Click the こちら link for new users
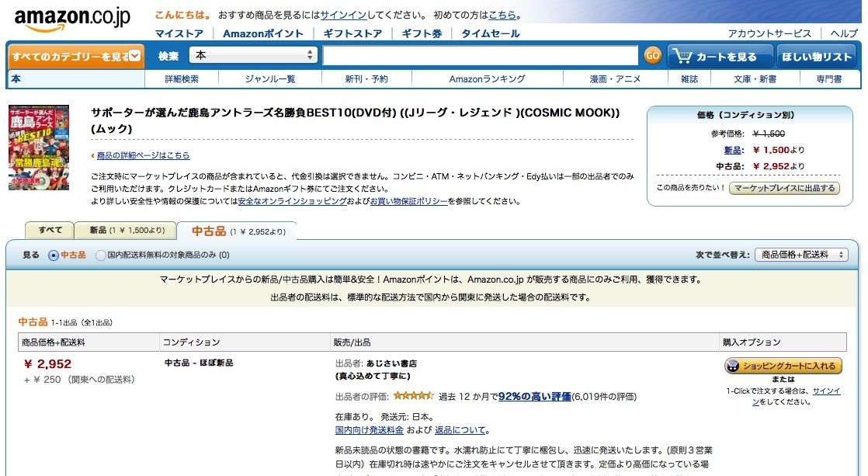 [502, 15]
